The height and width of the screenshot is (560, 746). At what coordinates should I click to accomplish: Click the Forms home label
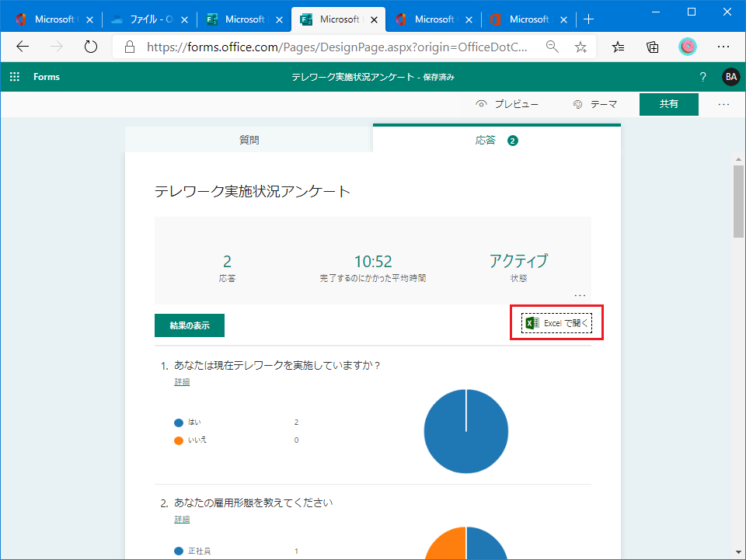46,77
